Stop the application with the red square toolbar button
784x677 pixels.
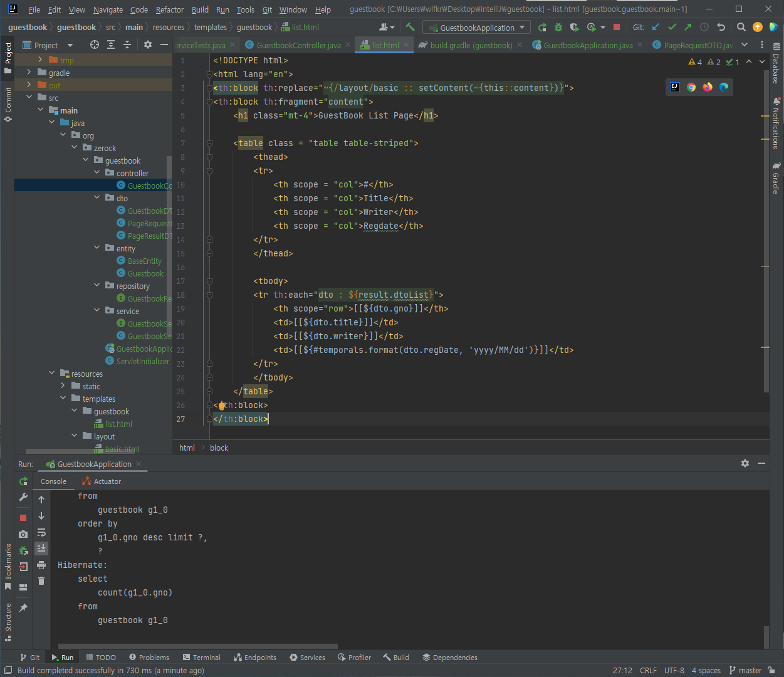click(x=617, y=27)
